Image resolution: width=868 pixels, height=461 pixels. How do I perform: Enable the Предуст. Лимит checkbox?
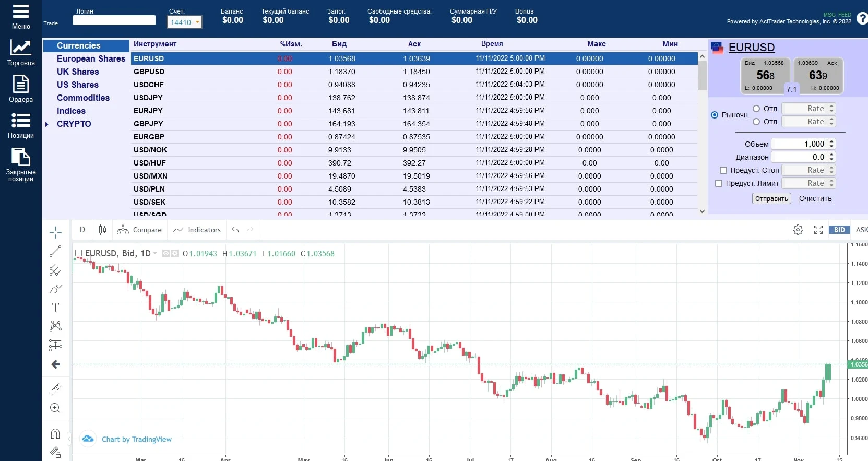(x=719, y=183)
